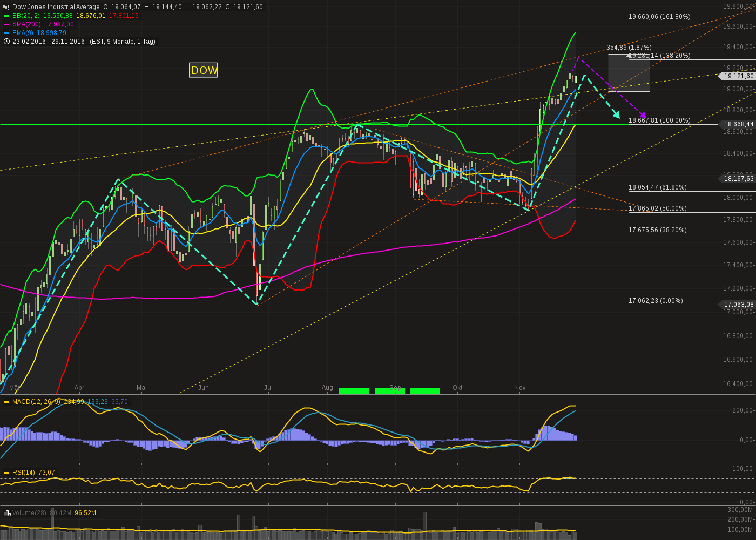Click the EMA(9) indicator label
756x540 pixels.
click(x=23, y=33)
